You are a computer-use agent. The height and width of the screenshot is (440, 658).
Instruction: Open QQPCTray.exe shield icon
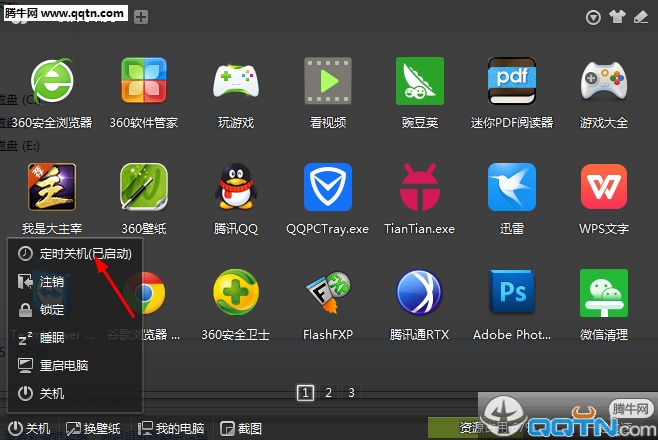328,187
